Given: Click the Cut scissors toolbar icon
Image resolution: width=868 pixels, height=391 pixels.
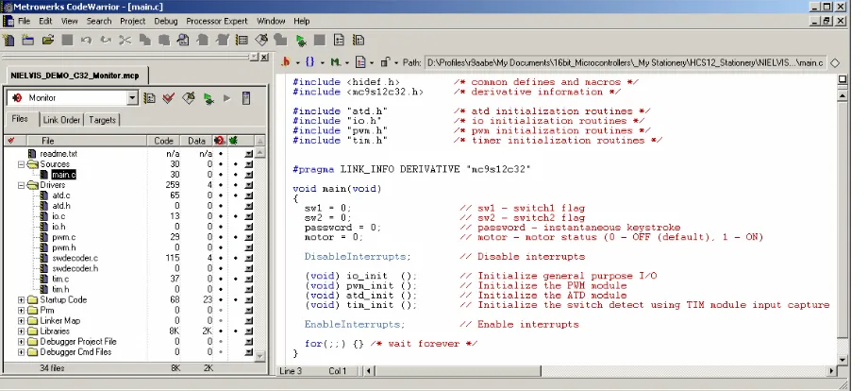Looking at the screenshot, I should click(125, 40).
